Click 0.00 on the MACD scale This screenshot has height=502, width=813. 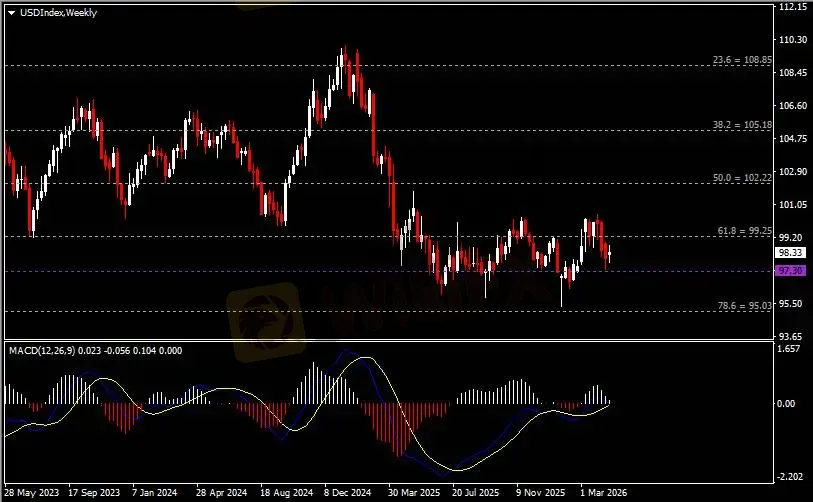[790, 403]
